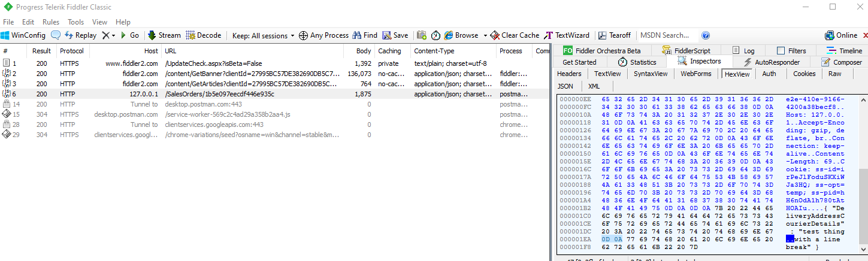This screenshot has height=261, width=868.
Task: Click the blue help question icon
Action: coord(706,35)
